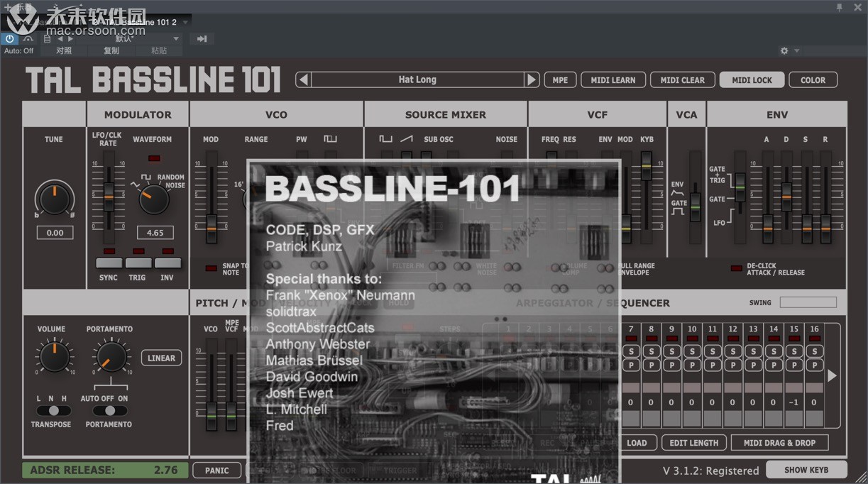Screen dimensions: 868x484
Task: Click the PANIC button
Action: click(216, 471)
